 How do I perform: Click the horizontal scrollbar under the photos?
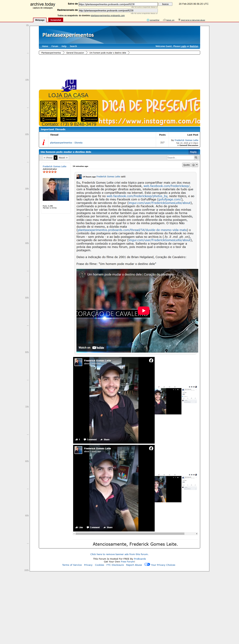130,534
